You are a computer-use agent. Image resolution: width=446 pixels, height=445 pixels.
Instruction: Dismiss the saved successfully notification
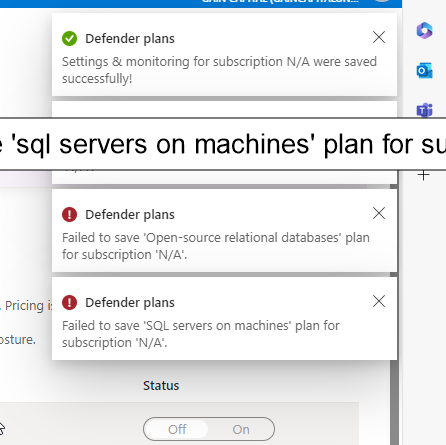[379, 37]
